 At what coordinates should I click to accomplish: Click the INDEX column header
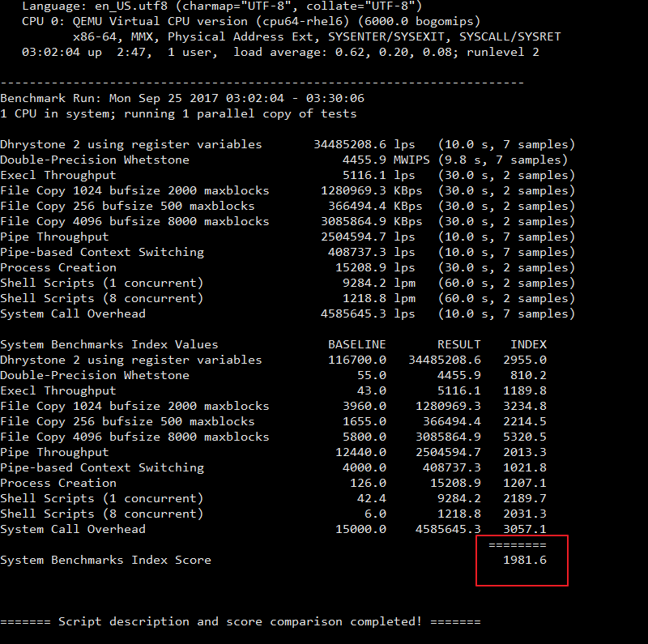(x=529, y=344)
